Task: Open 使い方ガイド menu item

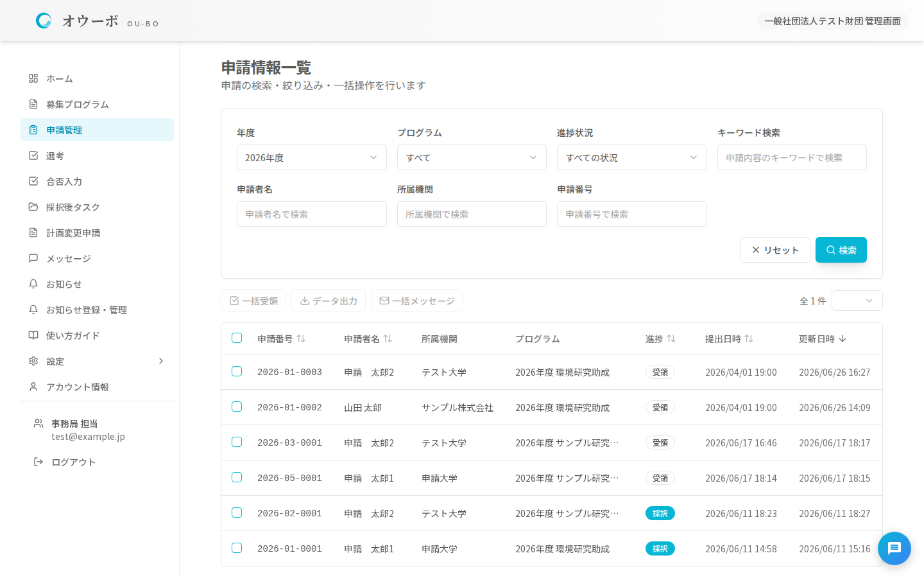Action: [97, 335]
